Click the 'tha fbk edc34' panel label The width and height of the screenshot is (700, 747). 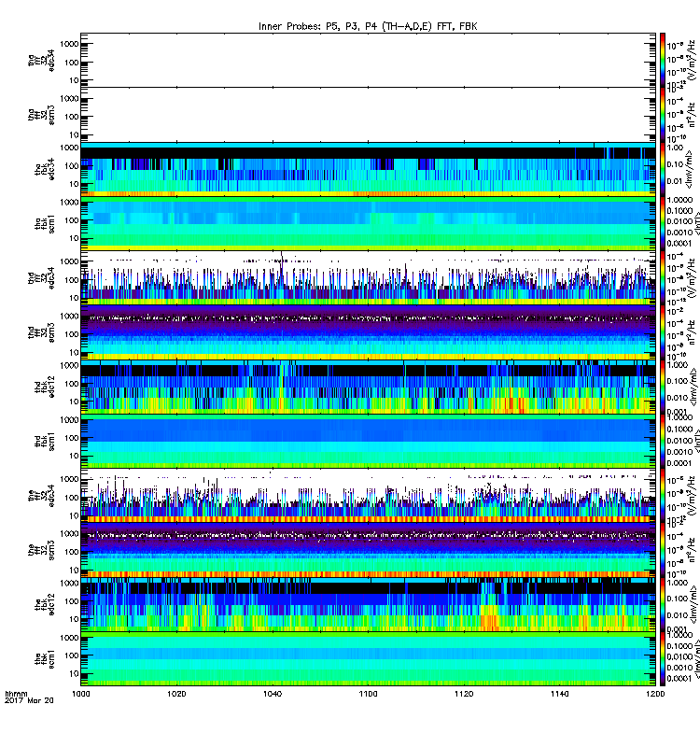point(44,169)
